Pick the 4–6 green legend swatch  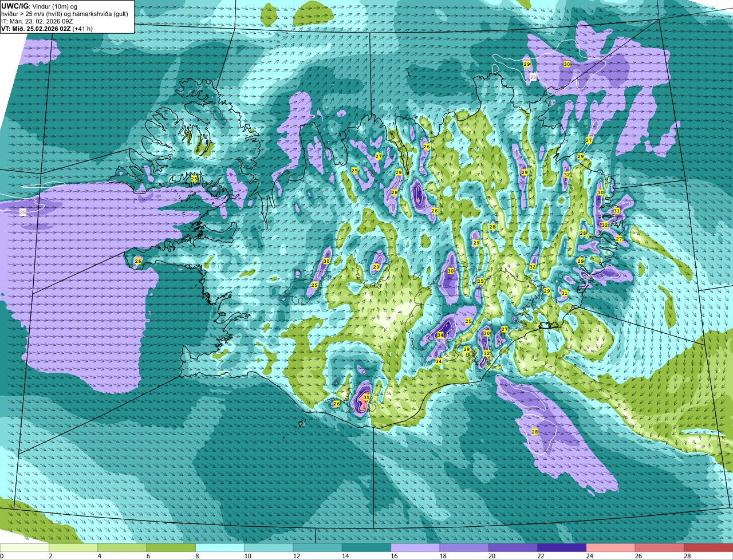pos(122,548)
